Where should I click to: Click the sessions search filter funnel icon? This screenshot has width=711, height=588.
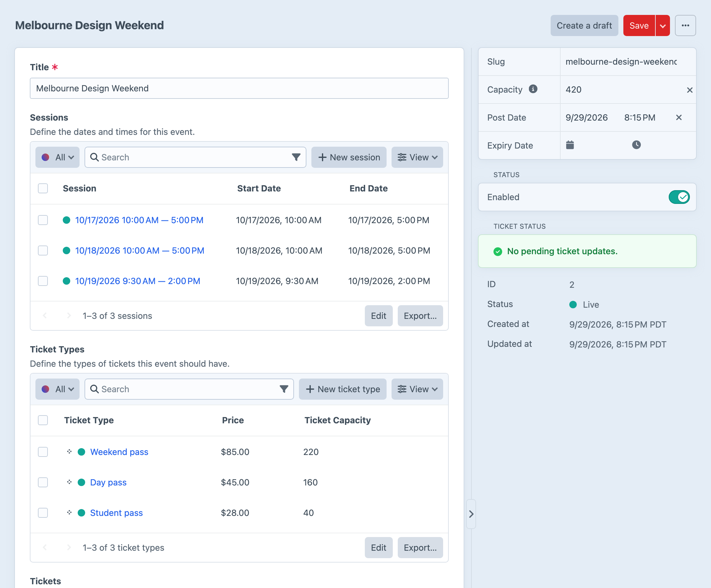(x=296, y=157)
